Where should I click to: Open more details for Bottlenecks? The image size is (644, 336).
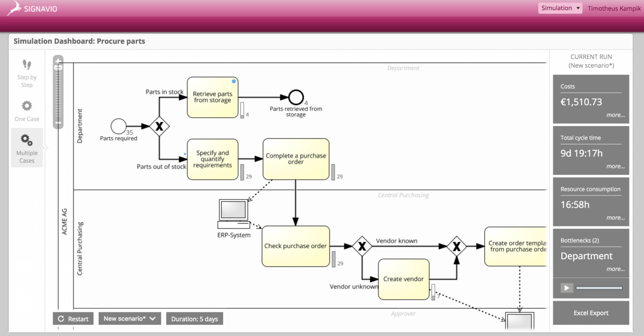click(616, 269)
